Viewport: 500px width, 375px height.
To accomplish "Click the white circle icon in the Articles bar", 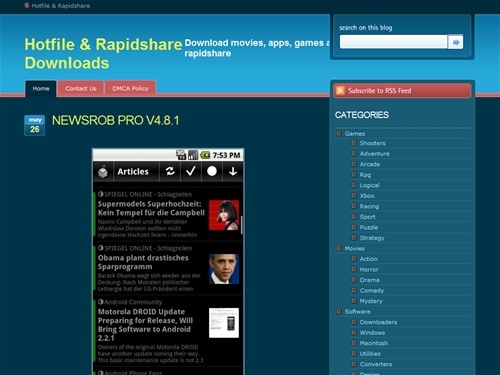I will click(x=212, y=171).
